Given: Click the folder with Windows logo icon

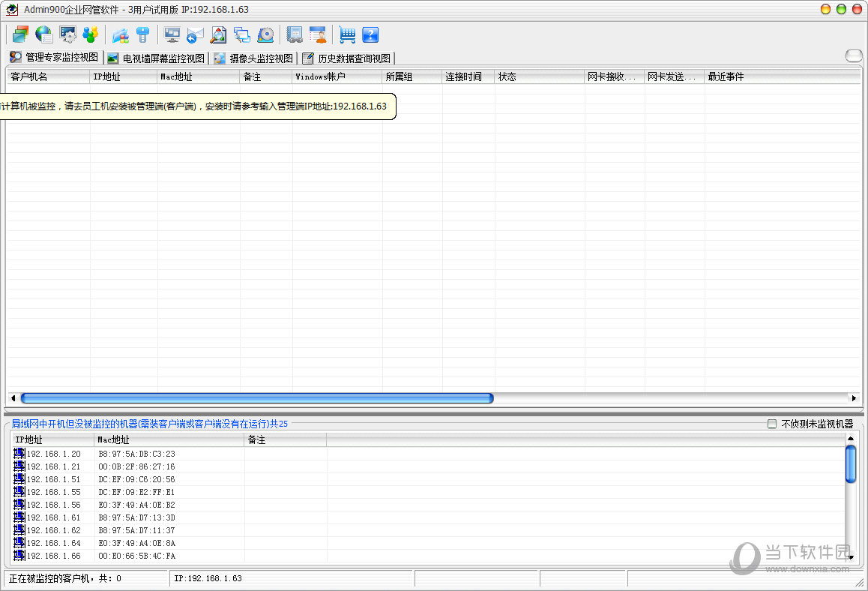Looking at the screenshot, I should tap(120, 35).
